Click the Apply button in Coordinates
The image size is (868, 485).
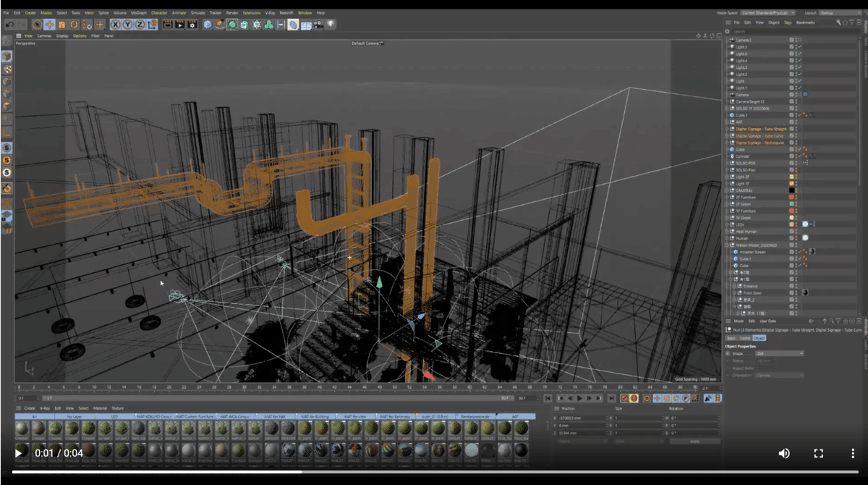click(x=694, y=441)
